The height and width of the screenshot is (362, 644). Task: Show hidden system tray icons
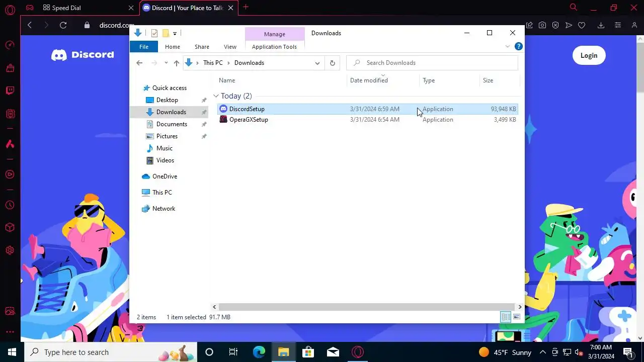(543, 352)
